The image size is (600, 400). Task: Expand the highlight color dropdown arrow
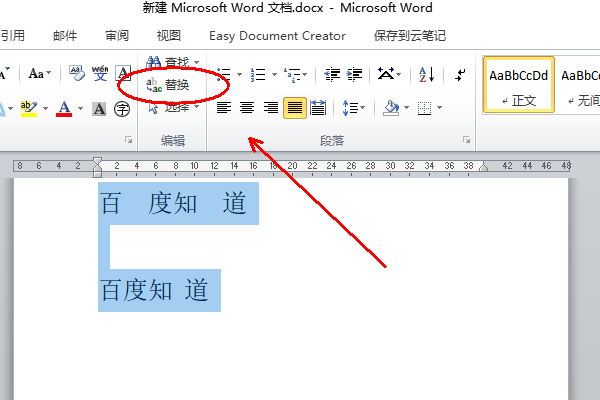click(45, 109)
